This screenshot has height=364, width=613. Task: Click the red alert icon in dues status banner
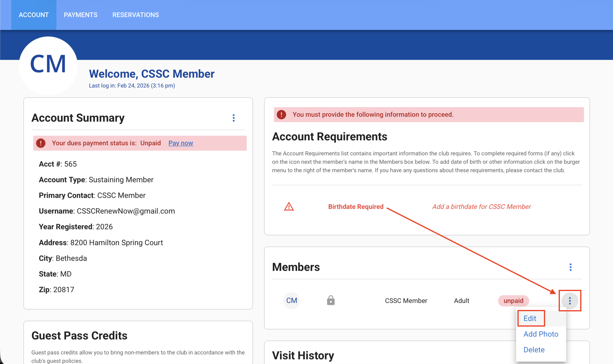click(41, 143)
